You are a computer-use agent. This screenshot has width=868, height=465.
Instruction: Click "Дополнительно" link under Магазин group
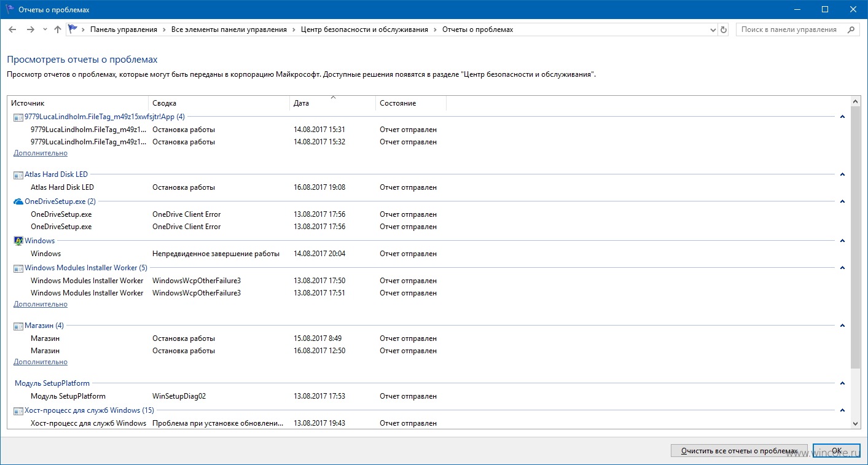tap(41, 362)
